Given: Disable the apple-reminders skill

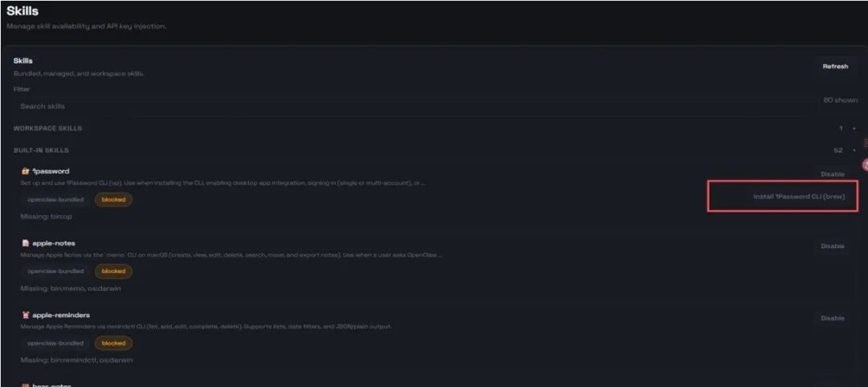Looking at the screenshot, I should click(x=832, y=318).
